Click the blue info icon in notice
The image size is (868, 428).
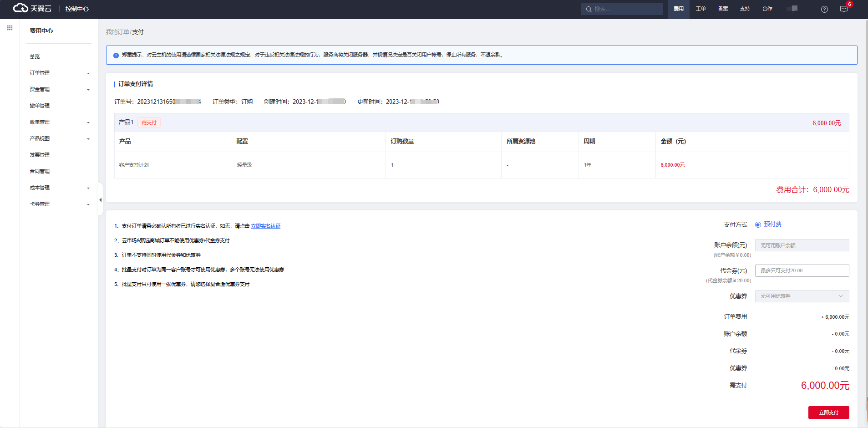[116, 55]
